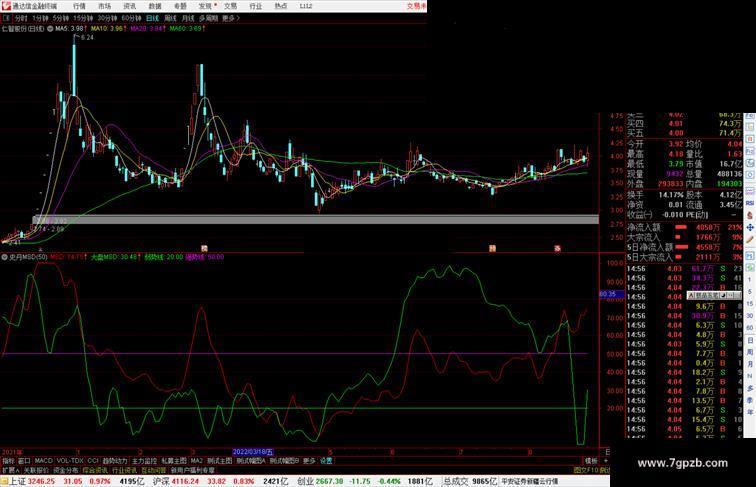Set sidebar period to 日

coord(750,340)
